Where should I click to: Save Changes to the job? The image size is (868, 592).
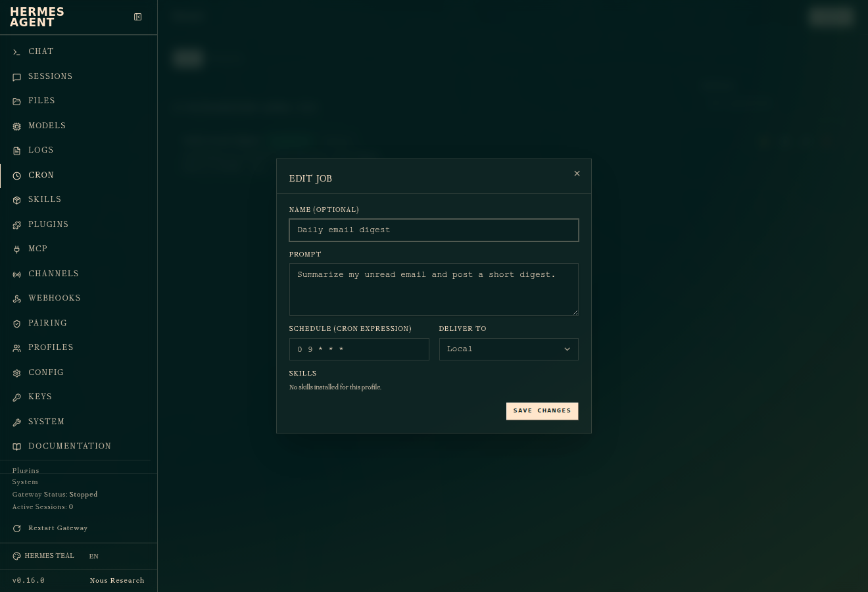click(542, 411)
